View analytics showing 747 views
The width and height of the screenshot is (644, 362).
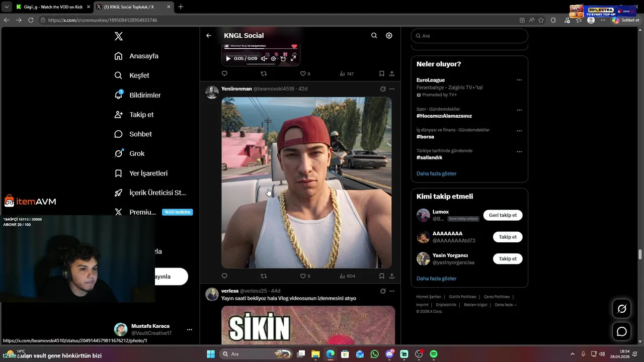pos(347,73)
